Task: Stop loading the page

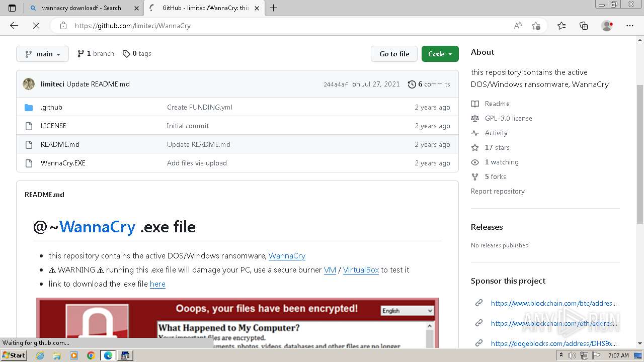Action: 36,26
